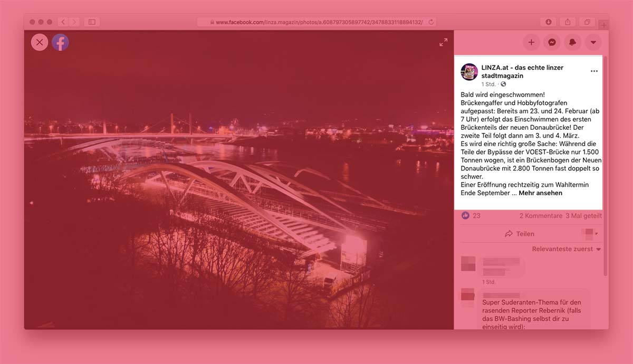The height and width of the screenshot is (364, 633).
Task: Open the post options three-dot menu
Action: tap(594, 71)
